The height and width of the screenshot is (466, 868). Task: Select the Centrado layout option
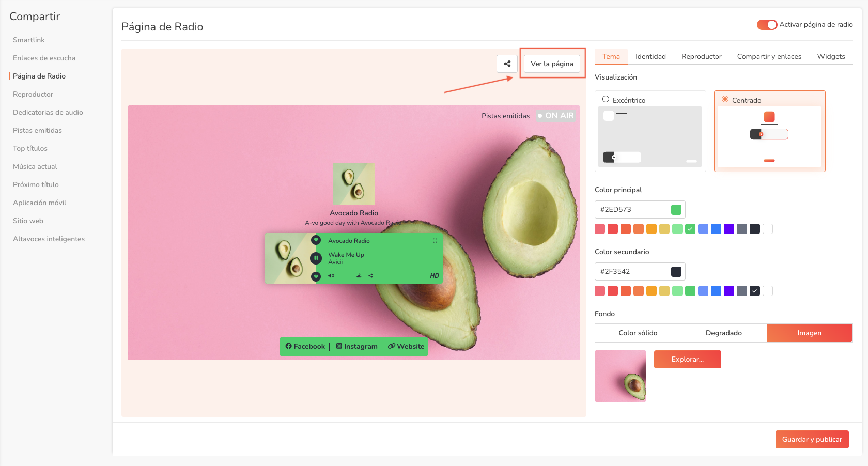(769, 131)
